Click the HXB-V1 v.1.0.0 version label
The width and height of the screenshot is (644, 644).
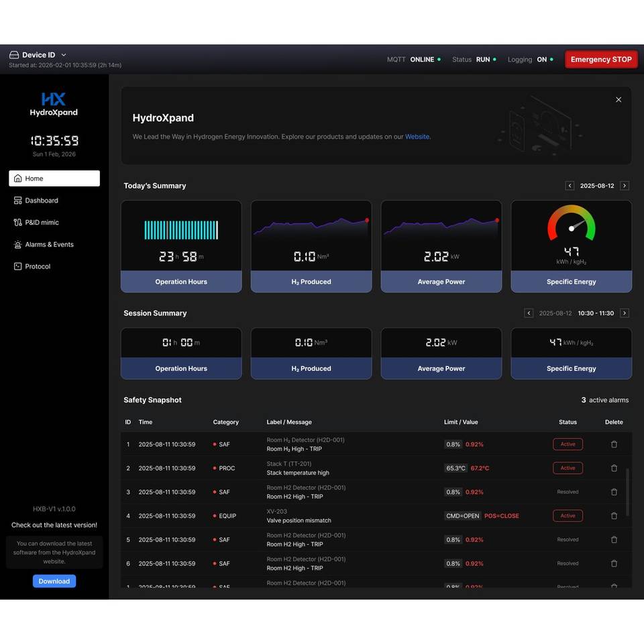click(x=54, y=509)
